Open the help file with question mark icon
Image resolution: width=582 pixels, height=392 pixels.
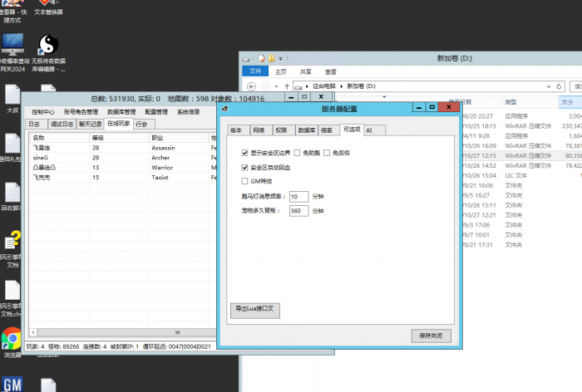coord(12,241)
